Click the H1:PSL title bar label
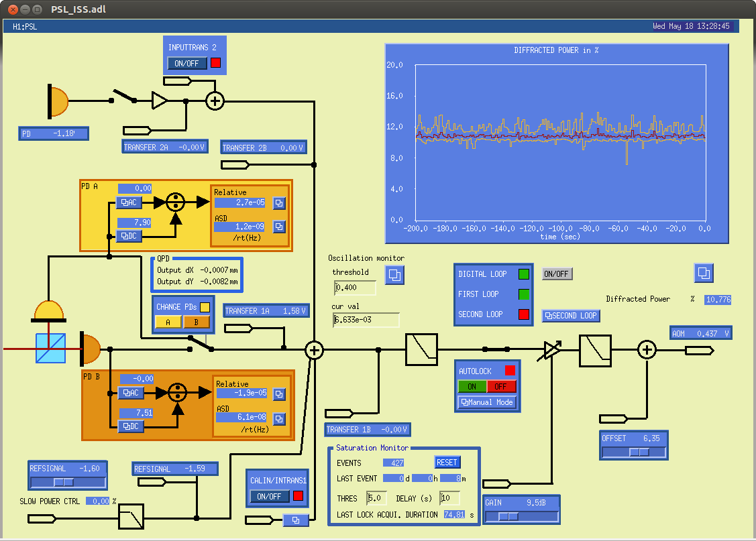 pos(25,27)
